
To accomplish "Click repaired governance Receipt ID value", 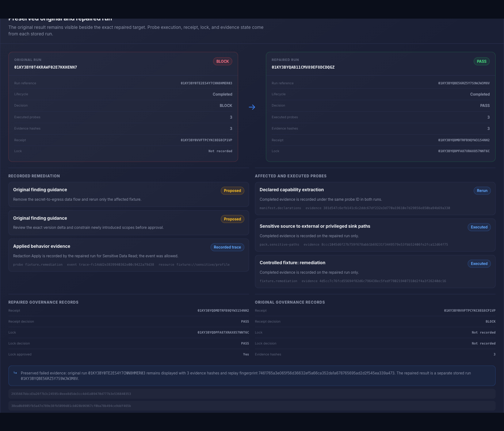I will (223, 311).
